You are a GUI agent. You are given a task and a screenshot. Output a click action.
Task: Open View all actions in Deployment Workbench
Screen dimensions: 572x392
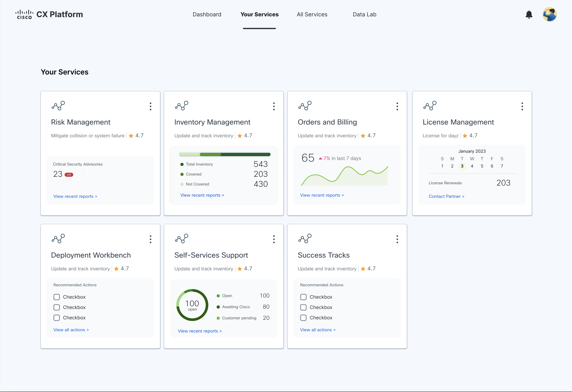click(71, 330)
